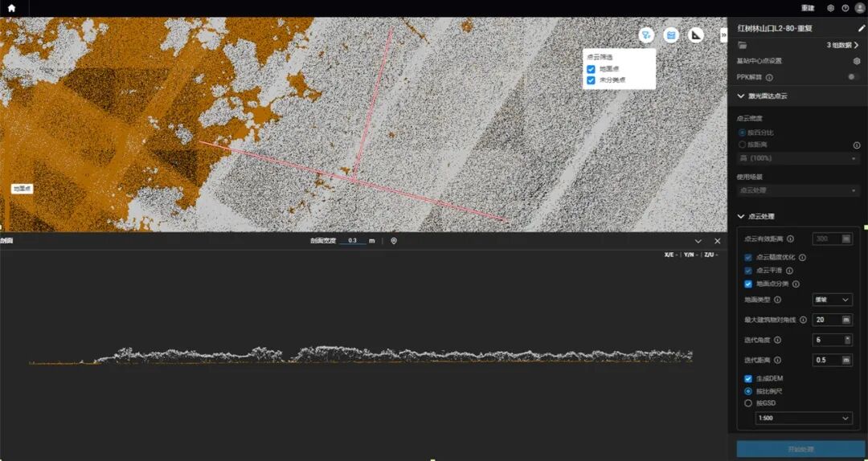
Task: Click the 开始处理 button
Action: pyautogui.click(x=801, y=449)
